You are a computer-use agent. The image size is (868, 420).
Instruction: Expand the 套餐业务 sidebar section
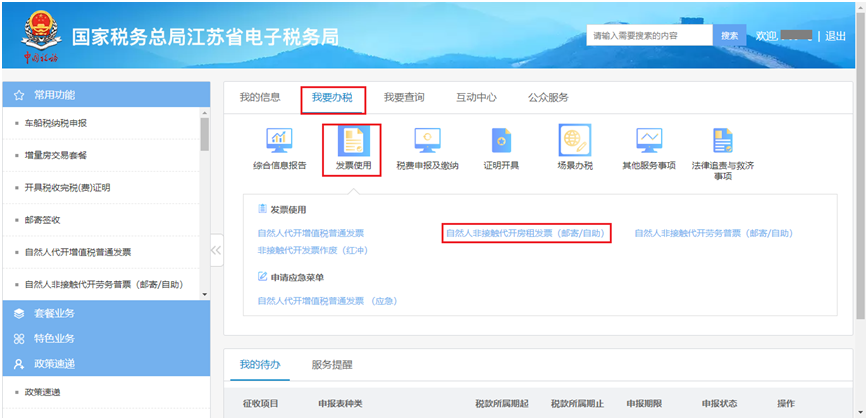click(x=106, y=313)
